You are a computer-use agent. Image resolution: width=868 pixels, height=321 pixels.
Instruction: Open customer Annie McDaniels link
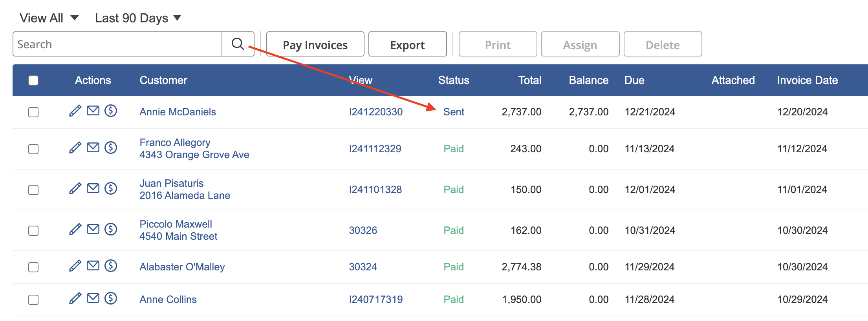point(178,112)
